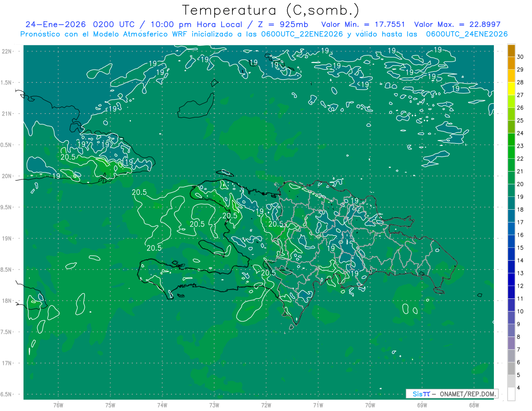532x411 pixels.
Task: Click the gray legend swatch between 5 and 6
Action: (x=511, y=368)
